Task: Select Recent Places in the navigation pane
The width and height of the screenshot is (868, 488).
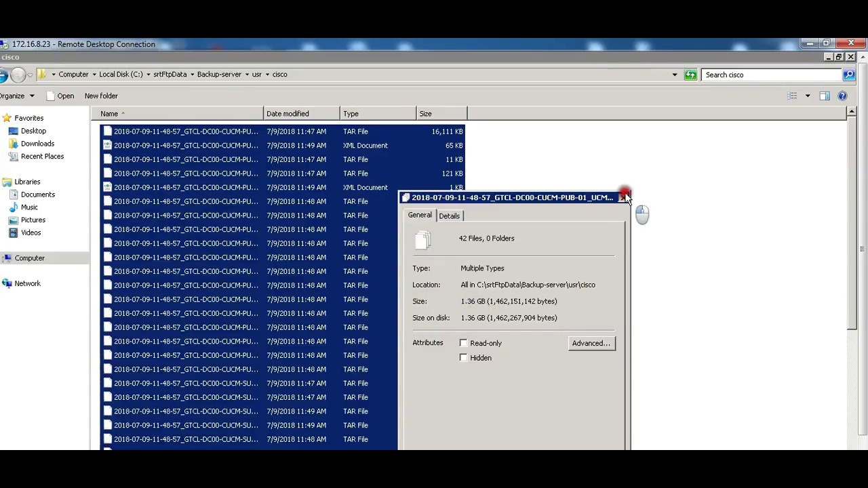Action: [x=42, y=157]
